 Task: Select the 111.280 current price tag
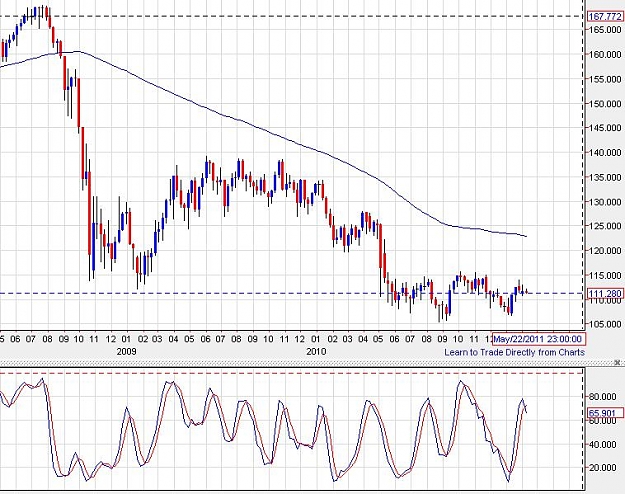pyautogui.click(x=605, y=294)
